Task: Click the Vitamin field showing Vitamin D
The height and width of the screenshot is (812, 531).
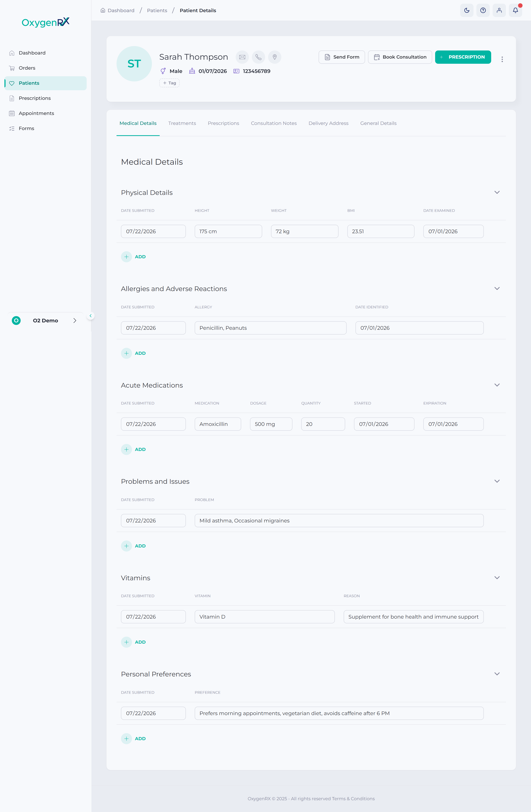Action: pyautogui.click(x=265, y=617)
